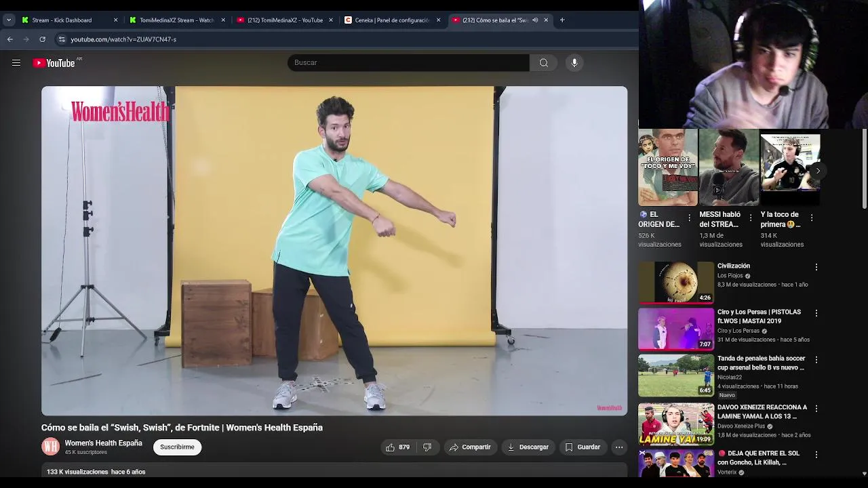Open options for DAVOO XENEIZE video

pyautogui.click(x=816, y=409)
